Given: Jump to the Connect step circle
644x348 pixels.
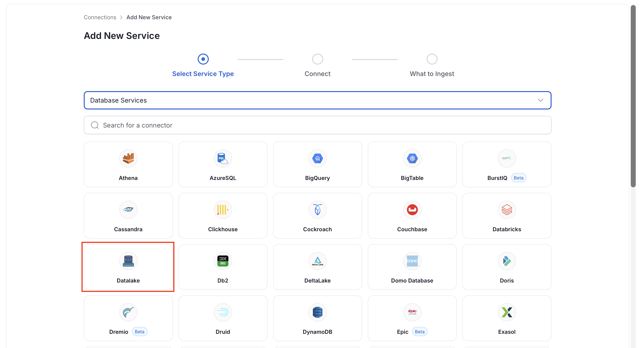Looking at the screenshot, I should pos(317,59).
